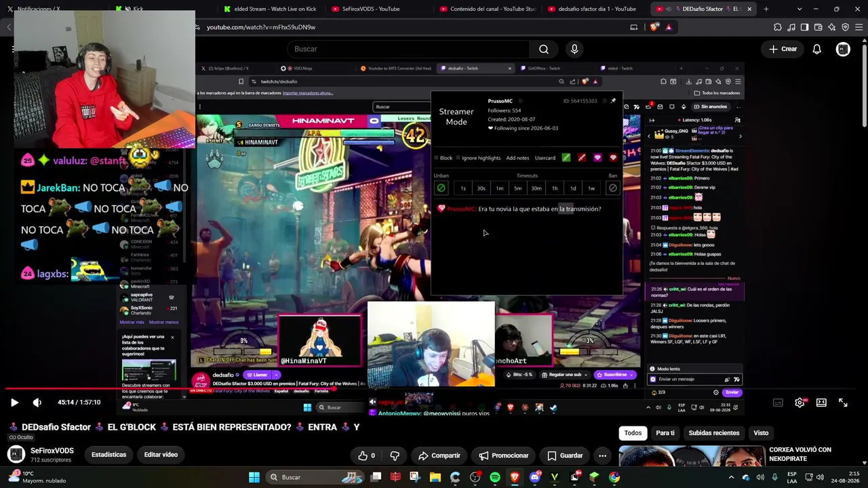Image resolution: width=868 pixels, height=488 pixels.
Task: Open browser extensions puzzle icon
Action: click(x=778, y=27)
